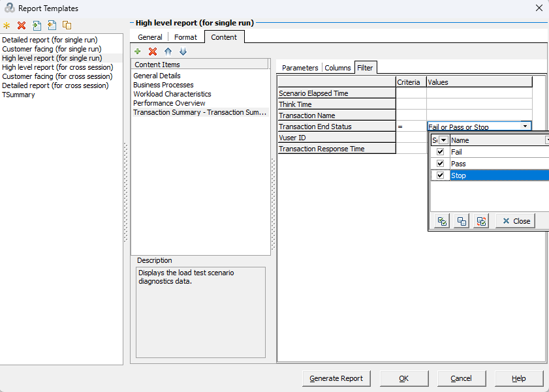Move content item up with arrow

point(168,52)
